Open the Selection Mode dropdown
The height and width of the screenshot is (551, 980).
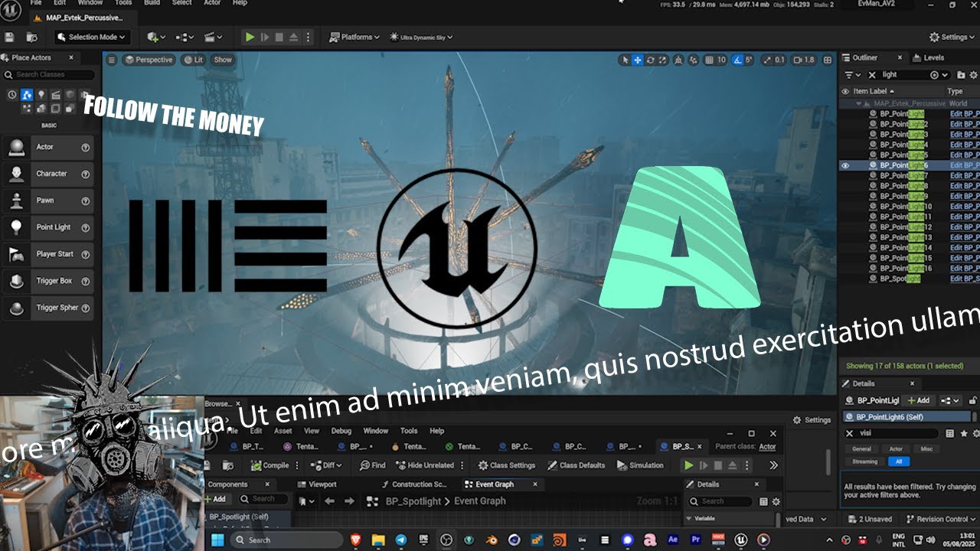pyautogui.click(x=92, y=37)
